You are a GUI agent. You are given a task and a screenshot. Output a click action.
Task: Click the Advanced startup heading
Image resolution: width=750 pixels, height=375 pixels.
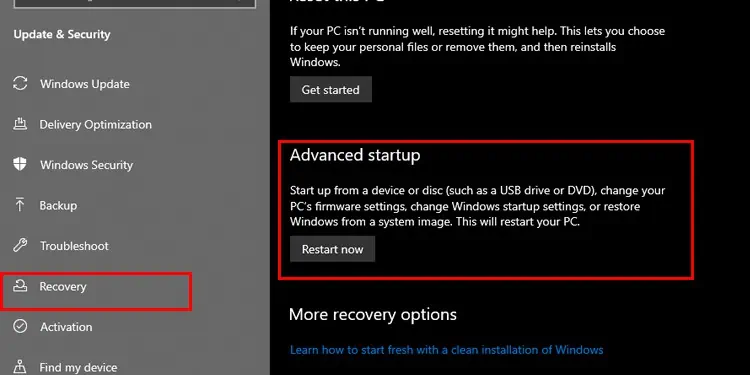point(355,155)
